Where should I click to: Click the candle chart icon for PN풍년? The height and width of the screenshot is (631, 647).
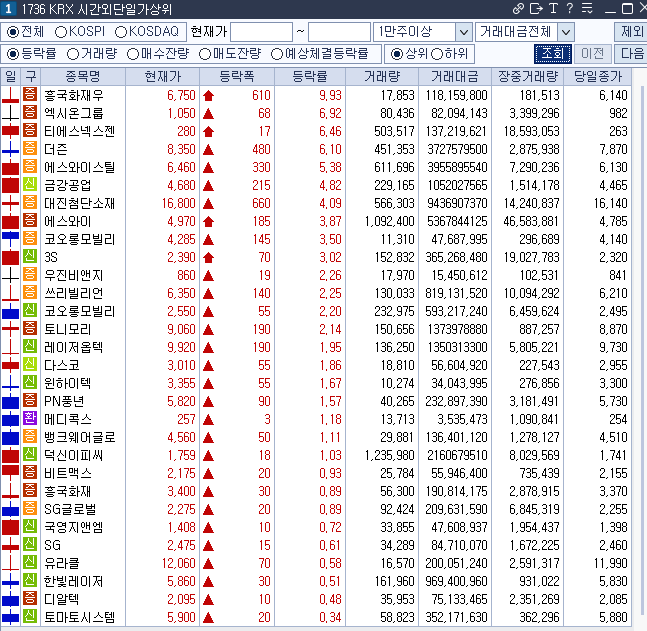[11, 401]
